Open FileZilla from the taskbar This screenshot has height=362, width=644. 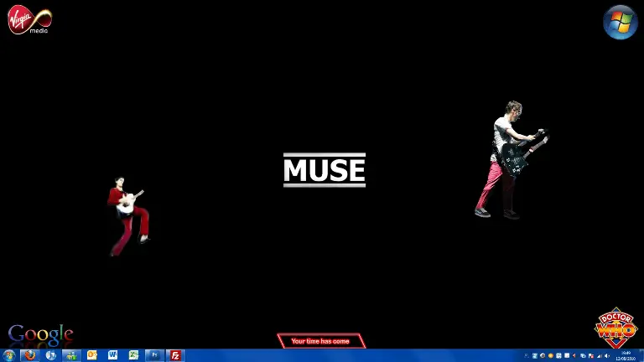click(x=175, y=355)
